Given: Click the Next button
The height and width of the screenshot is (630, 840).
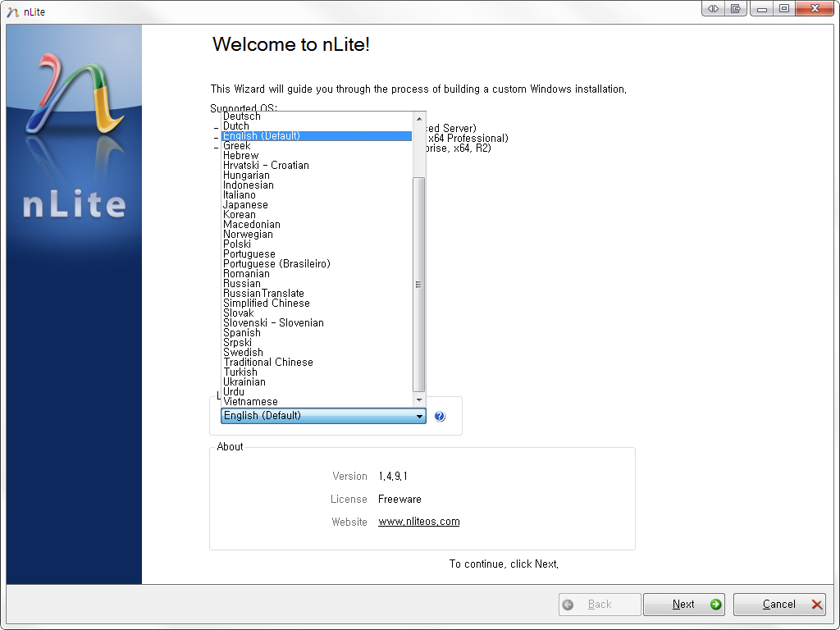Looking at the screenshot, I should click(684, 605).
